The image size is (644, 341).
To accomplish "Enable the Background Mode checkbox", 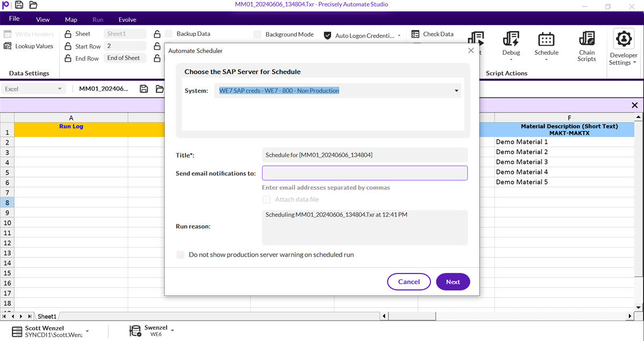I will coord(257,34).
